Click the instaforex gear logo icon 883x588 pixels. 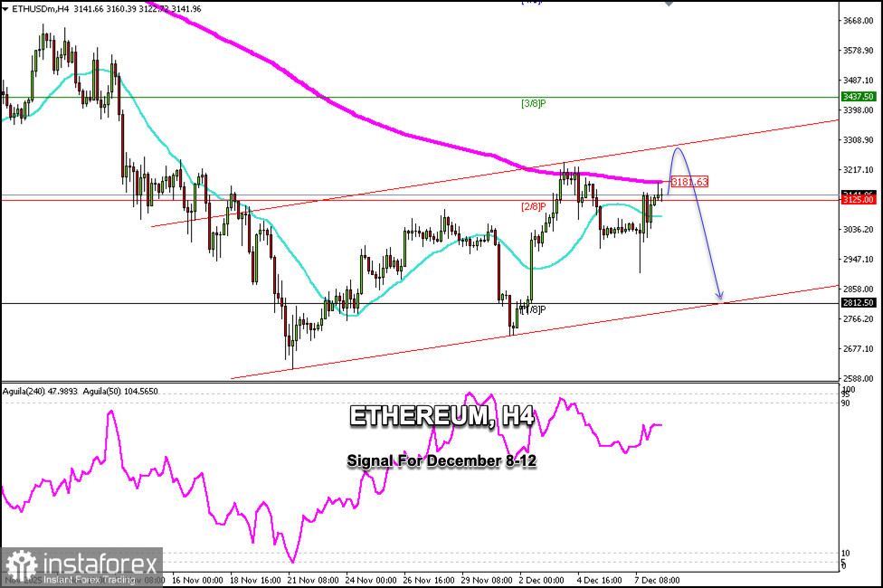coord(21,566)
